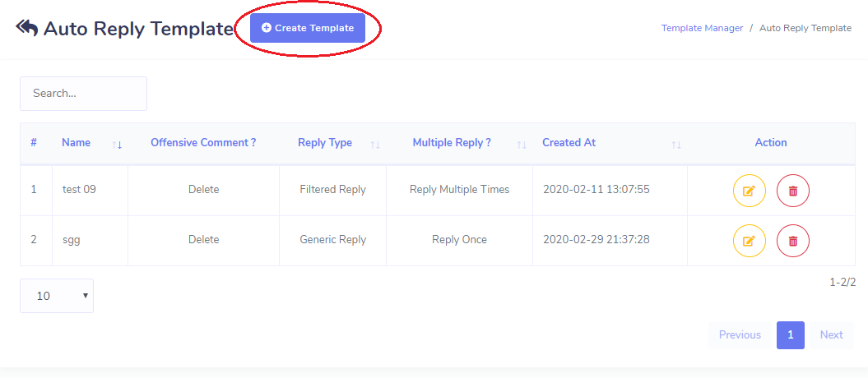This screenshot has height=378, width=868.
Task: Open the rows-per-page dropdown showing 10
Action: (57, 296)
